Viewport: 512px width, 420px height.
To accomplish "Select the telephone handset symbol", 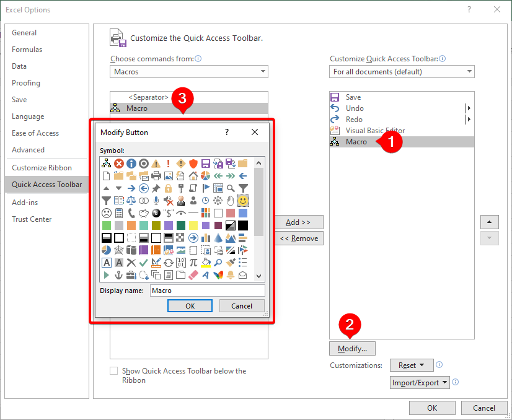I will click(131, 212).
